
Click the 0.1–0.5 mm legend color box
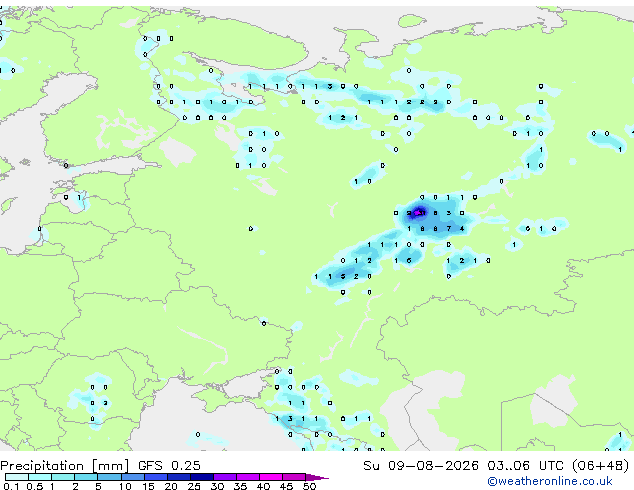tap(17, 477)
